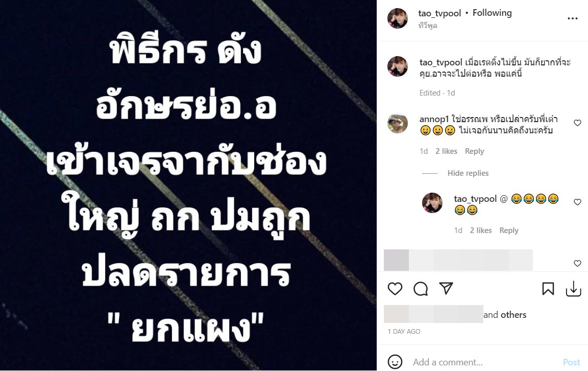This screenshot has width=588, height=371.
Task: Save post with the bookmark icon
Action: tap(548, 289)
